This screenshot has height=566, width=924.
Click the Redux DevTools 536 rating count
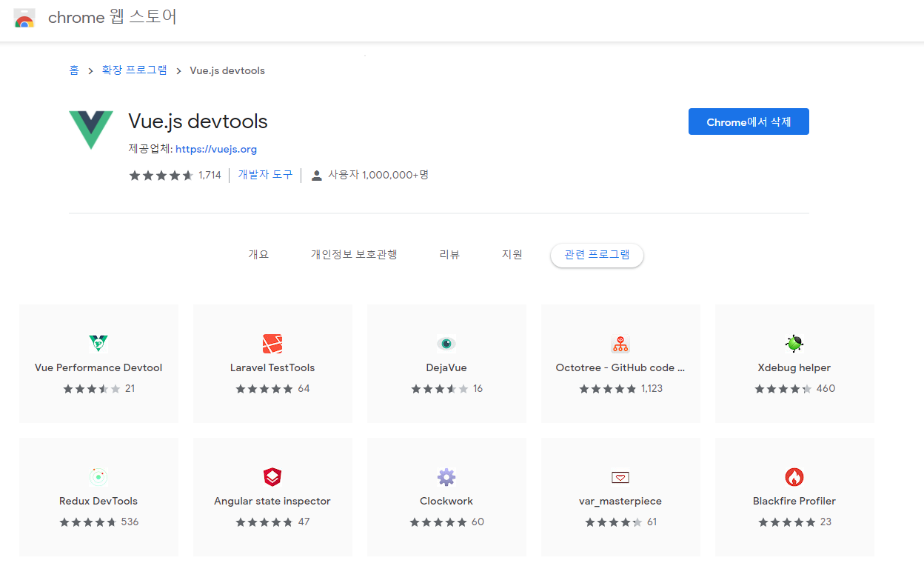[130, 522]
